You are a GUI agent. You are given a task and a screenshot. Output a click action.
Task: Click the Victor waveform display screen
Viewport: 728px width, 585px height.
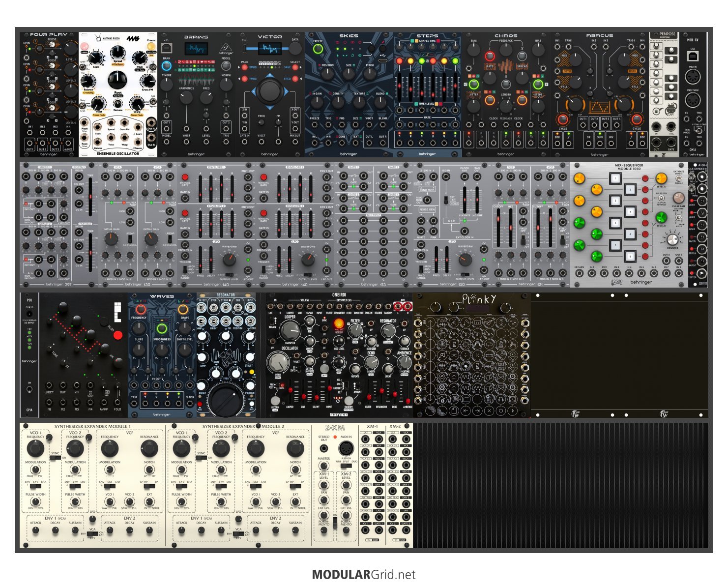click(270, 49)
